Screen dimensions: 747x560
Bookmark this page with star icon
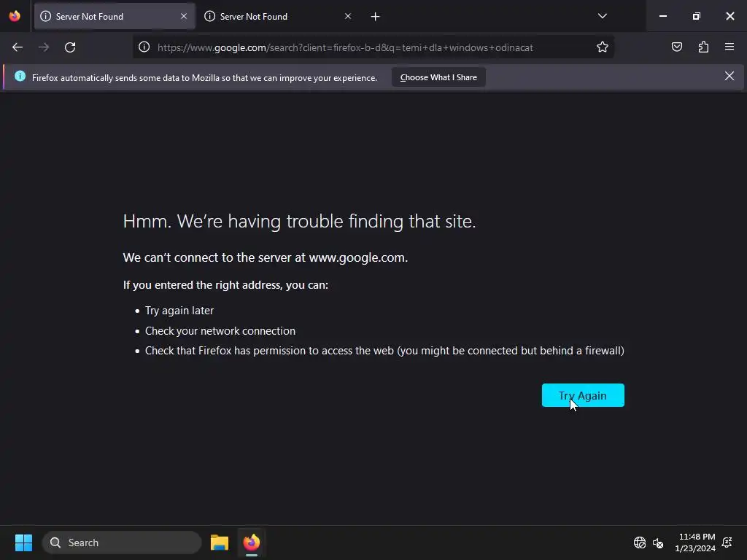tap(602, 47)
